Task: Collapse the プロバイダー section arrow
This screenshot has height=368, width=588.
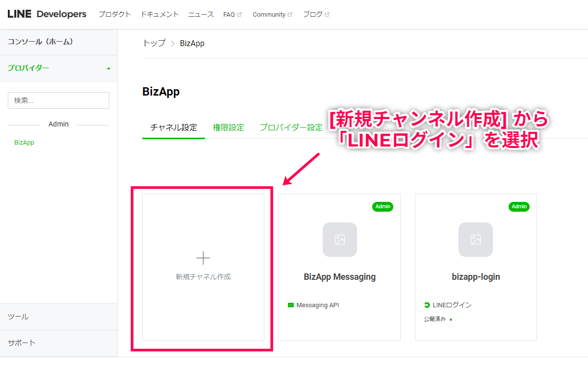Action: pos(108,69)
